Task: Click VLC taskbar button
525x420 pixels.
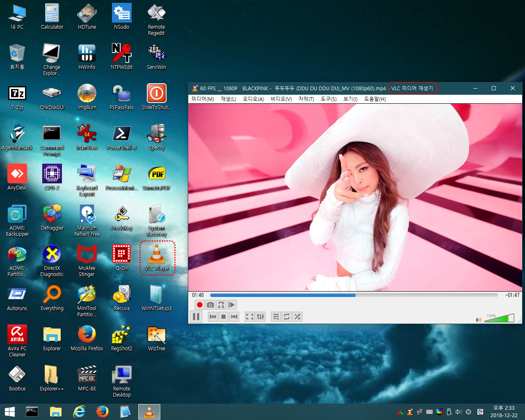Action: coord(149,412)
